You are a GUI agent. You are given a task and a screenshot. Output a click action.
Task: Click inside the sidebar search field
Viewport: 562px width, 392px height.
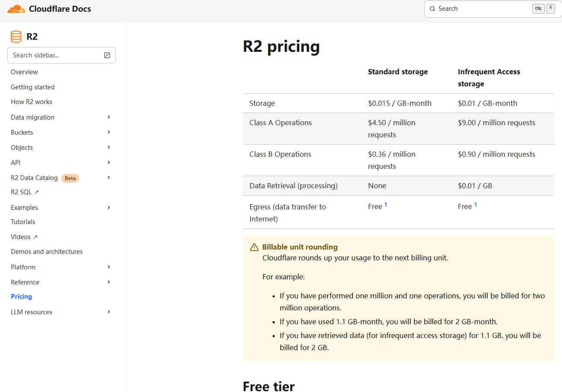[56, 55]
